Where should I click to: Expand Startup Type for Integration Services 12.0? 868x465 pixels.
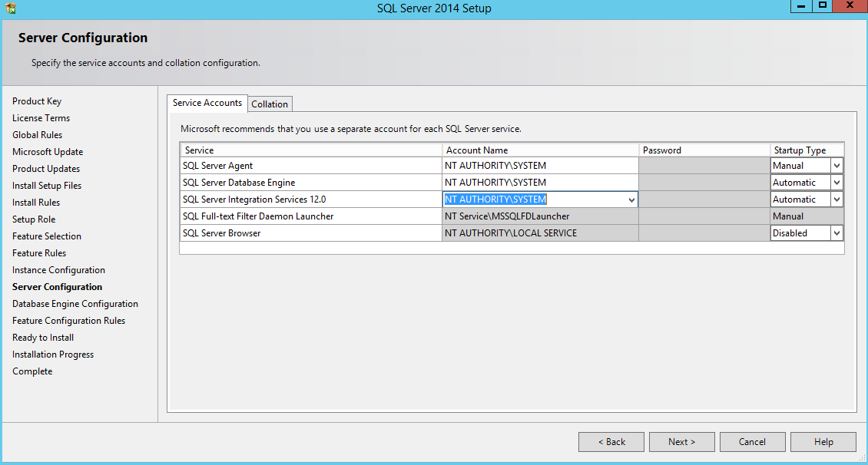tap(837, 200)
